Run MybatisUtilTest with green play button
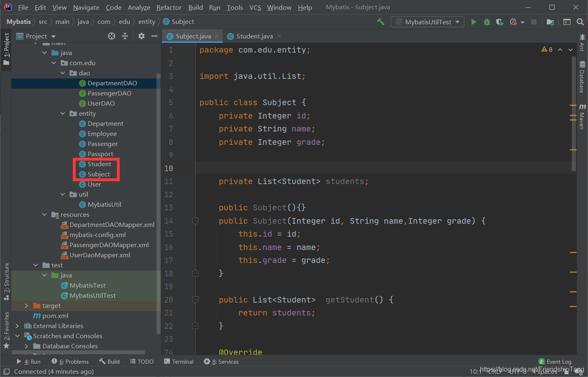This screenshot has height=377, width=588. point(474,22)
